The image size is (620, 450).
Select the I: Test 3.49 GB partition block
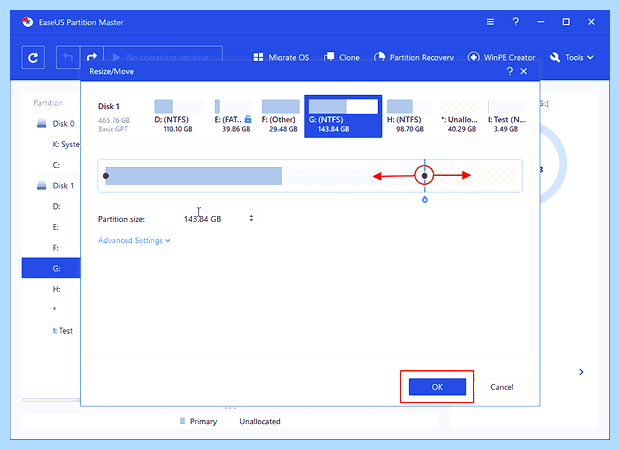[507, 116]
